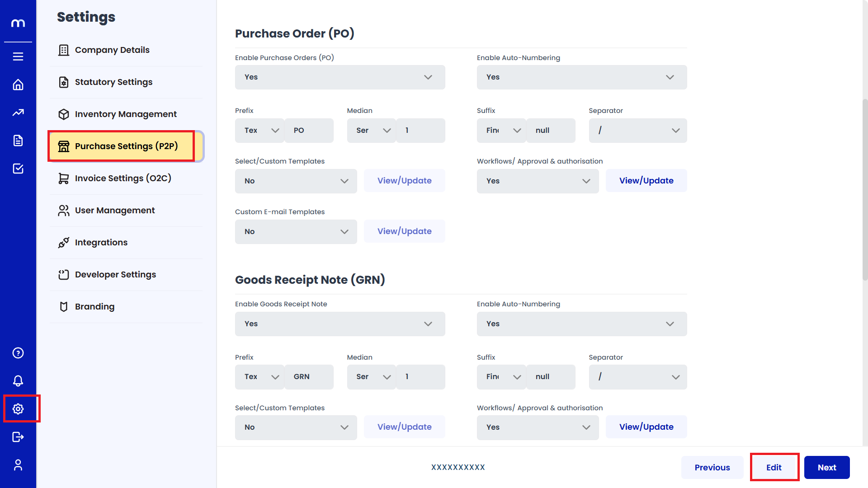Click the help question mark icon

click(x=18, y=353)
